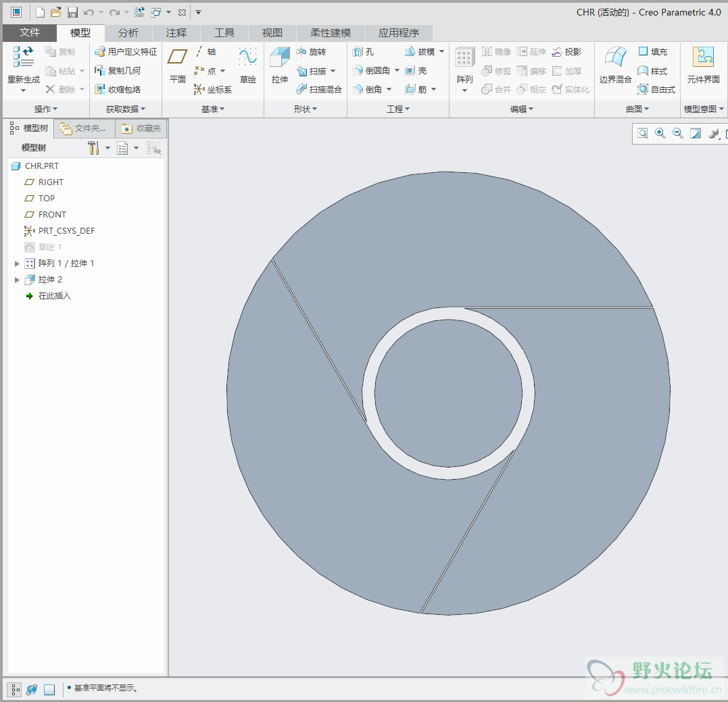Click the Regenerate (重新生成) icon

(23, 57)
